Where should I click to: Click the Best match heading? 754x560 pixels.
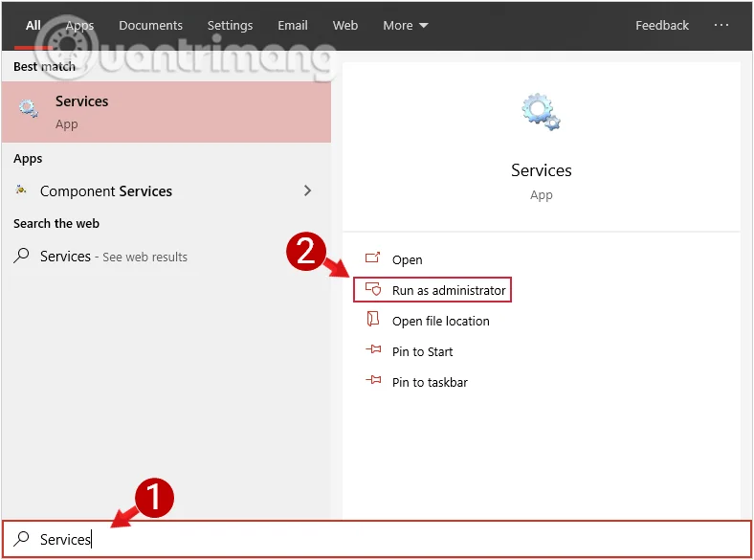pyautogui.click(x=44, y=66)
